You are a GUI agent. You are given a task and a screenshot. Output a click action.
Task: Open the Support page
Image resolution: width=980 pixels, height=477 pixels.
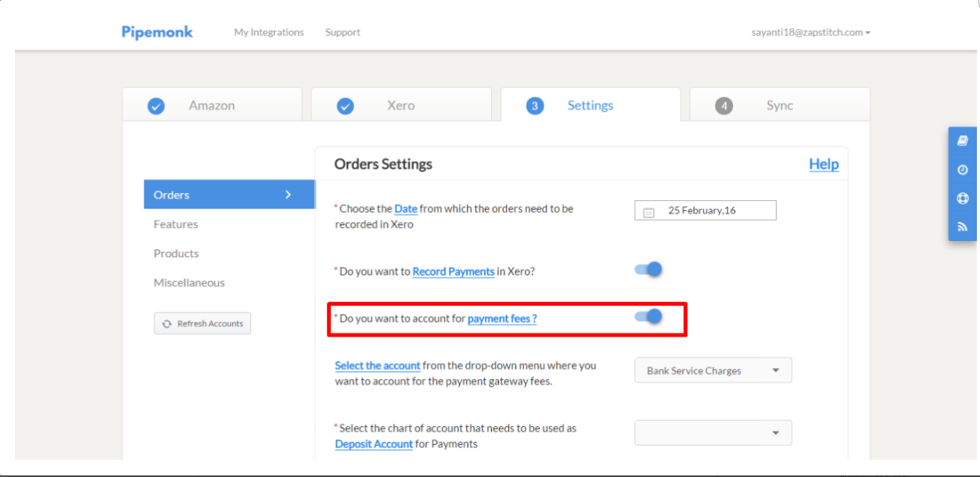[343, 32]
